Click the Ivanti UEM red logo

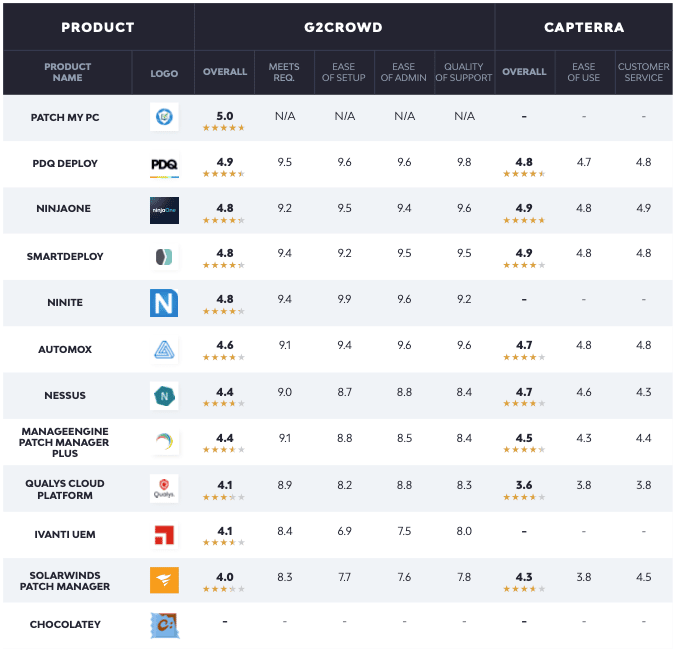click(x=164, y=535)
